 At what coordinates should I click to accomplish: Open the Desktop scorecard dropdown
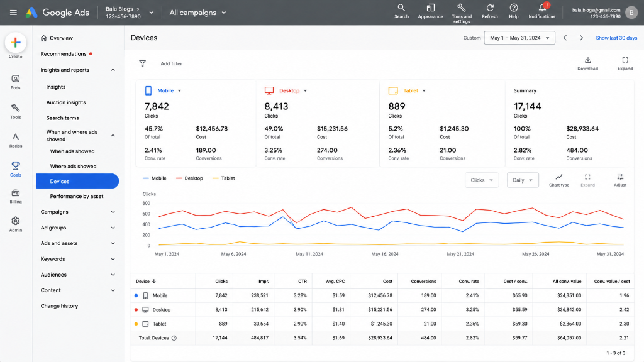[305, 90]
